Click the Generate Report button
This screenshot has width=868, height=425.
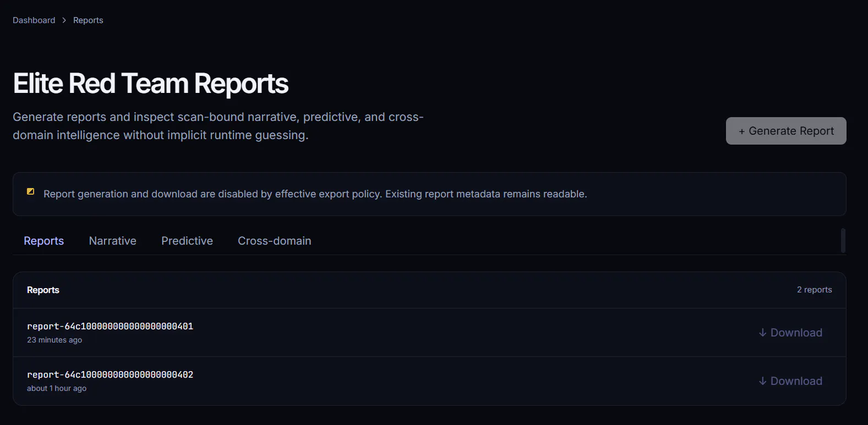[x=786, y=131]
